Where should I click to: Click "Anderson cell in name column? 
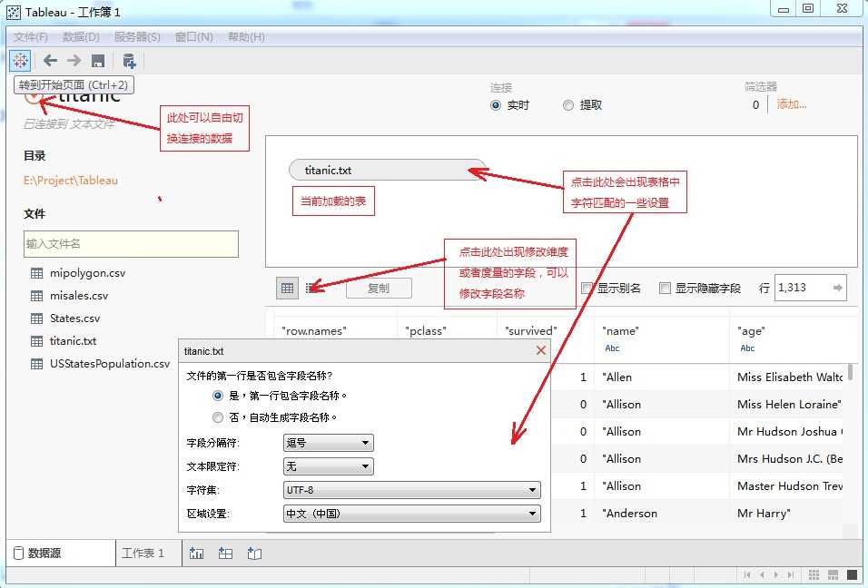click(x=629, y=514)
